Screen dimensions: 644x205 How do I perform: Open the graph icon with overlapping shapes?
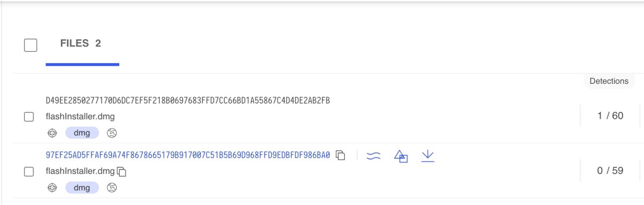(x=401, y=156)
